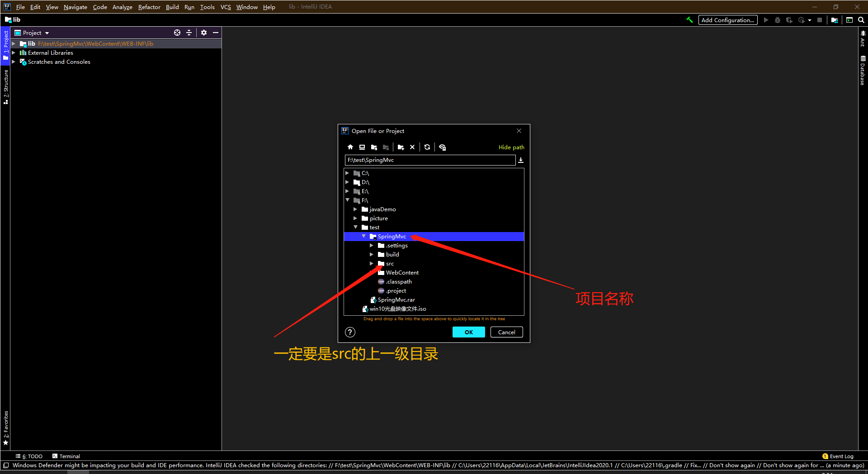Expand the javaDemo folder
The image size is (868, 474).
tap(356, 209)
